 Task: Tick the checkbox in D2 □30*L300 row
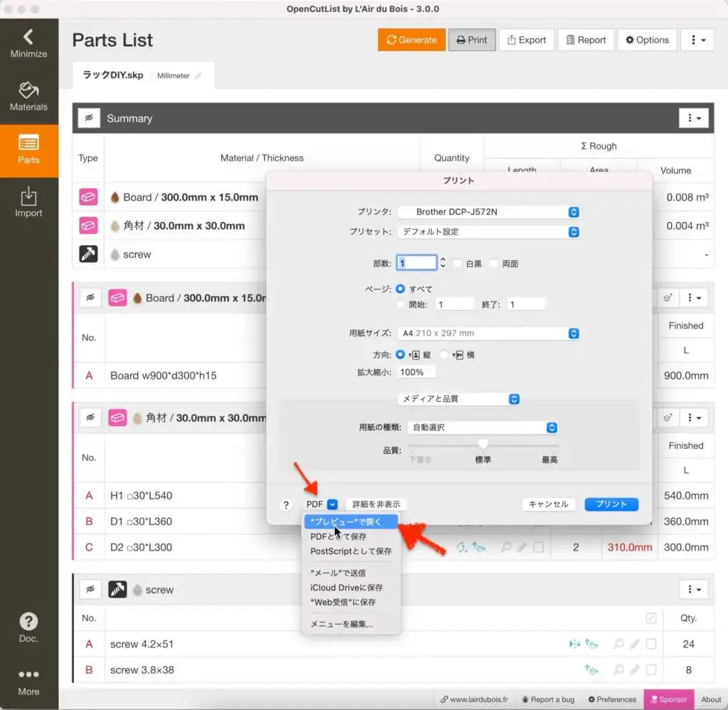point(539,547)
